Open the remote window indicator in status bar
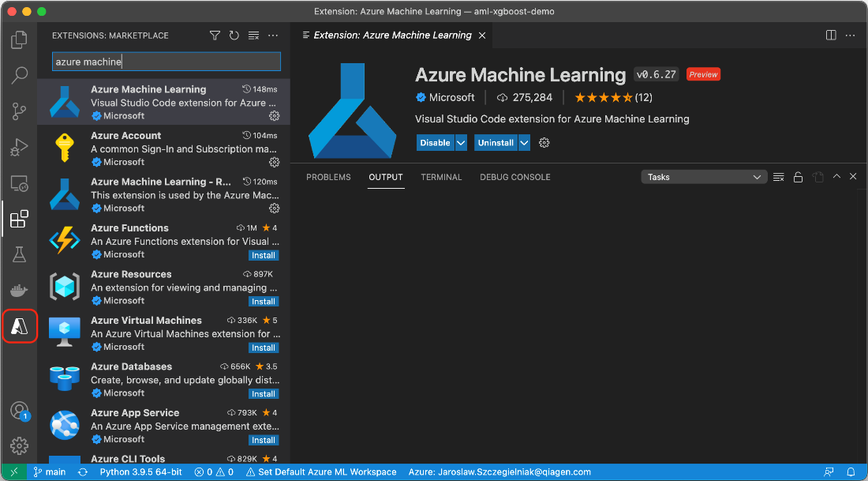This screenshot has width=868, height=481. (x=14, y=472)
